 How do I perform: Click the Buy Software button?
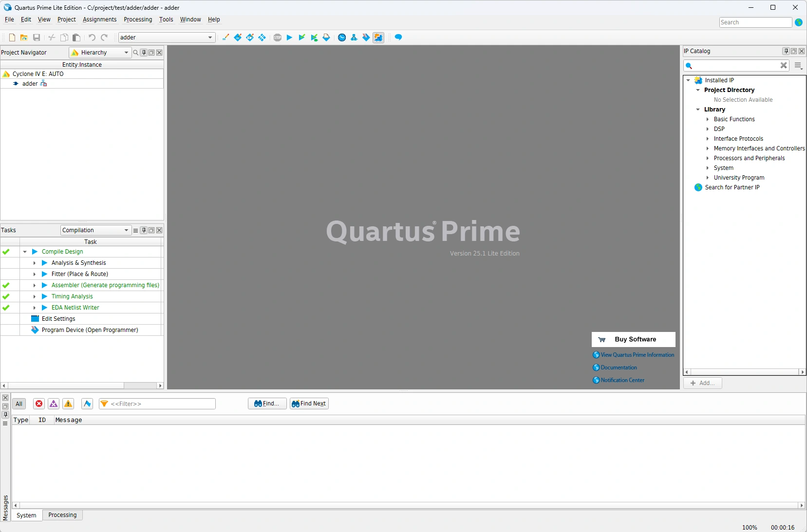point(633,339)
